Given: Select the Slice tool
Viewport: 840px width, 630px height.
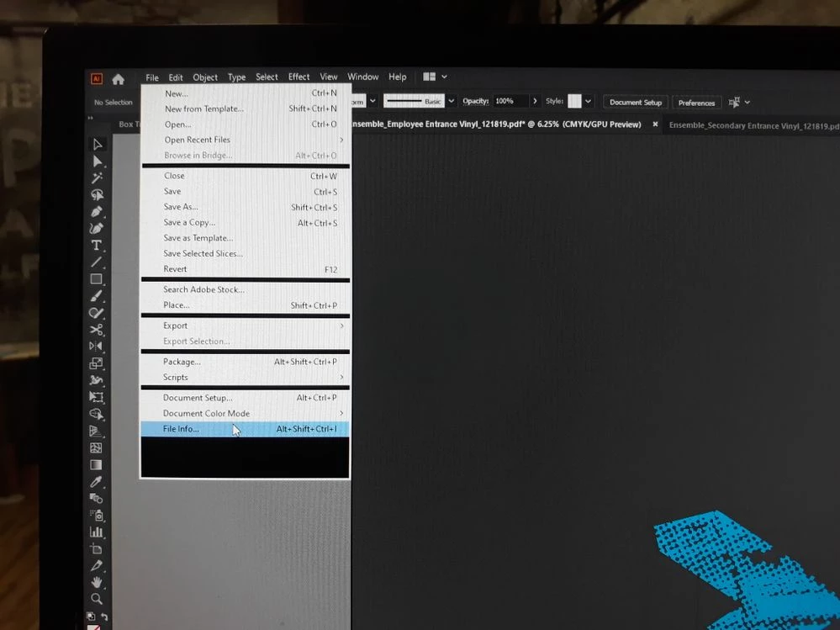Looking at the screenshot, I should [x=96, y=565].
